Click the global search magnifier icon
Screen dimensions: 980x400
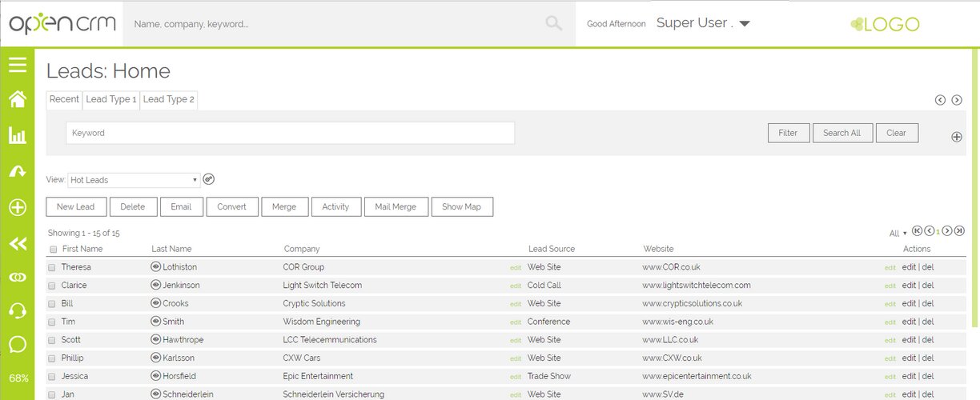point(553,24)
